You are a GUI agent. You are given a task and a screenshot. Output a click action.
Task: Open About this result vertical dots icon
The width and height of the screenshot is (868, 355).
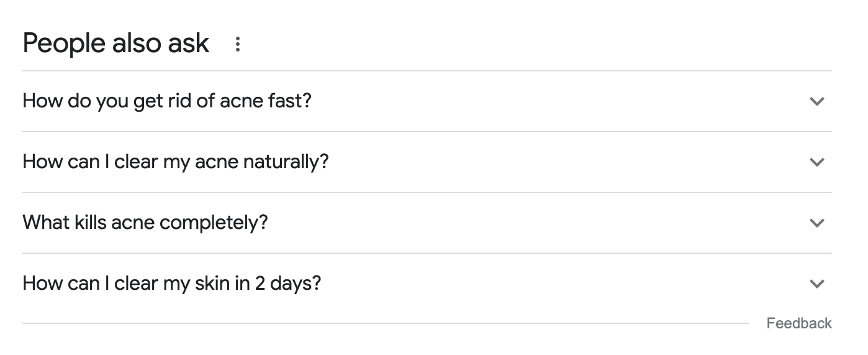[x=237, y=44]
